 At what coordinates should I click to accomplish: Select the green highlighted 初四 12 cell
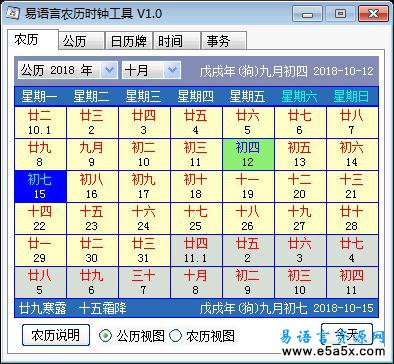(248, 154)
